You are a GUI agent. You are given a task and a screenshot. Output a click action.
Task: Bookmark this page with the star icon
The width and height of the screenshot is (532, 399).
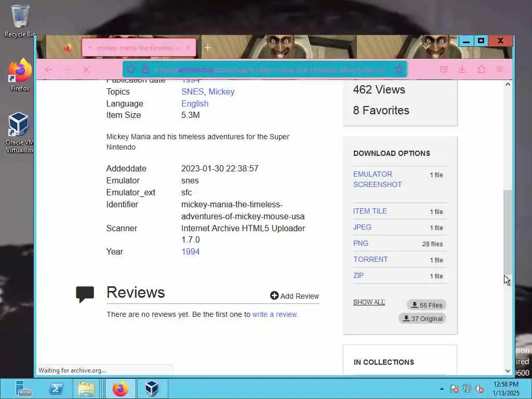point(399,70)
